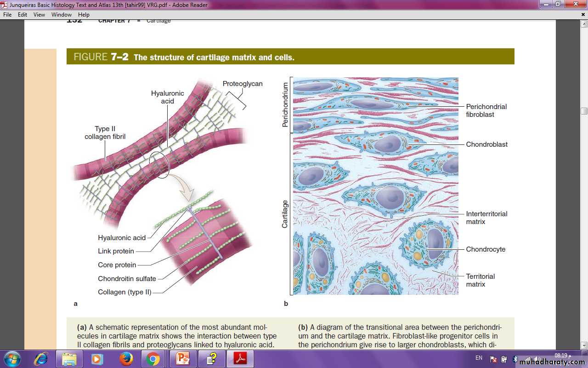
Task: Launch Firefox from the taskbar
Action: 125,359
